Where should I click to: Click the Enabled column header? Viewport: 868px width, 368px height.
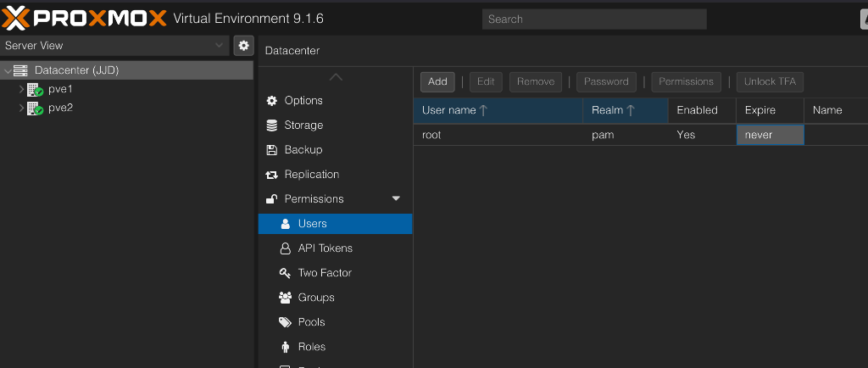coord(702,110)
